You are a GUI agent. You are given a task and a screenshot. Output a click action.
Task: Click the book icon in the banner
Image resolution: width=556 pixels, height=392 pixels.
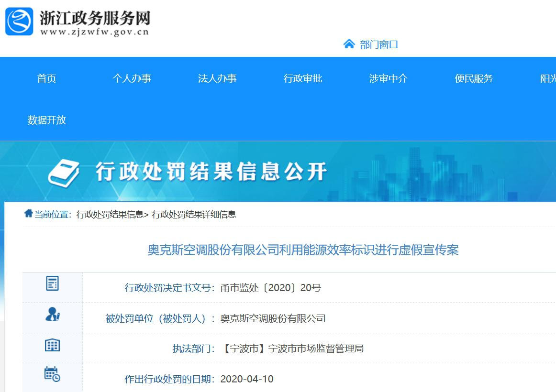(x=64, y=173)
